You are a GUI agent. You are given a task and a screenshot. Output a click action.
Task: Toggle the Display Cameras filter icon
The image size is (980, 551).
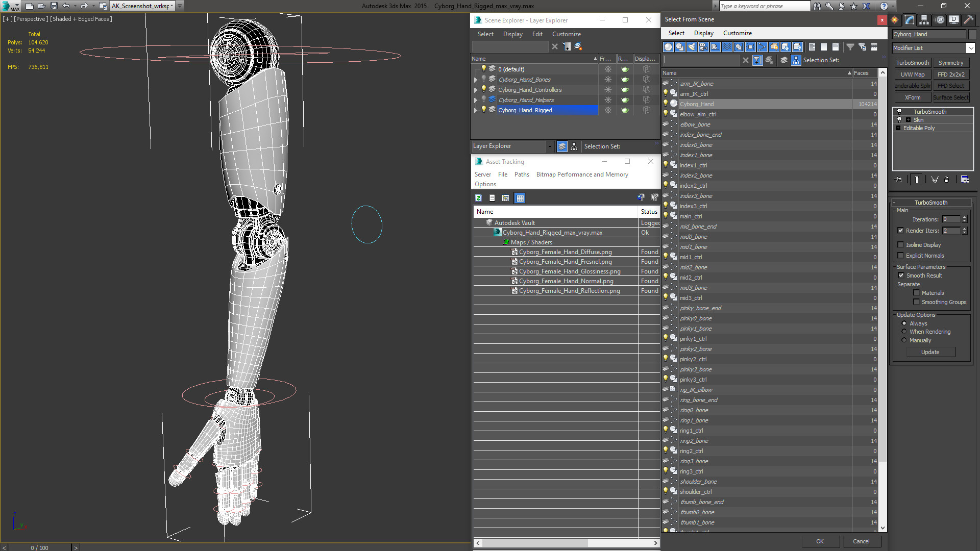click(x=703, y=47)
